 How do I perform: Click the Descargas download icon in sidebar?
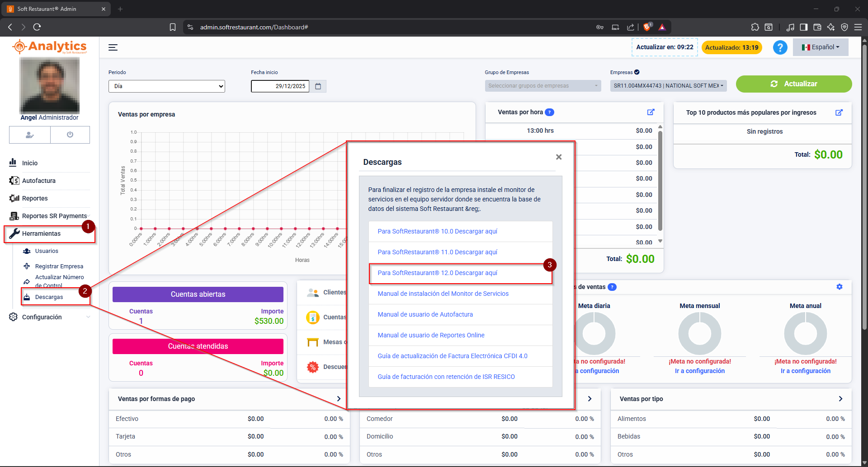(27, 297)
